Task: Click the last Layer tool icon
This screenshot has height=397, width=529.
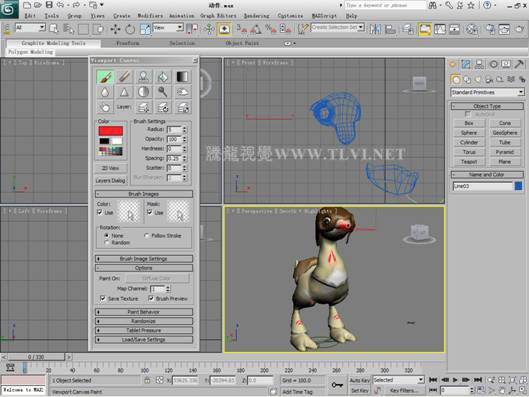Action: click(183, 107)
